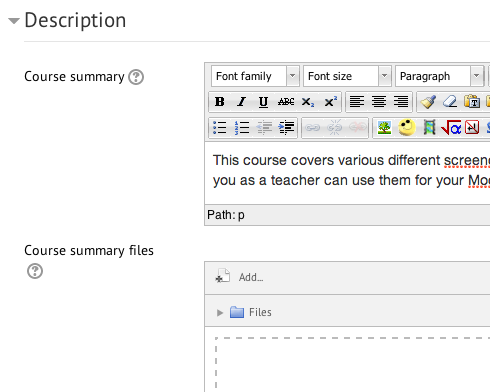490x392 pixels.
Task: Insert non-breaking space character icon
Action: 472,127
